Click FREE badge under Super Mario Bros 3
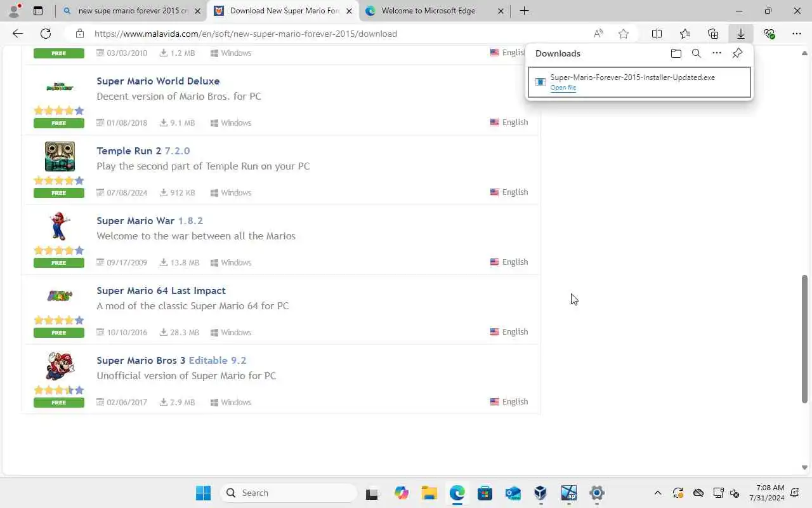 (x=59, y=403)
